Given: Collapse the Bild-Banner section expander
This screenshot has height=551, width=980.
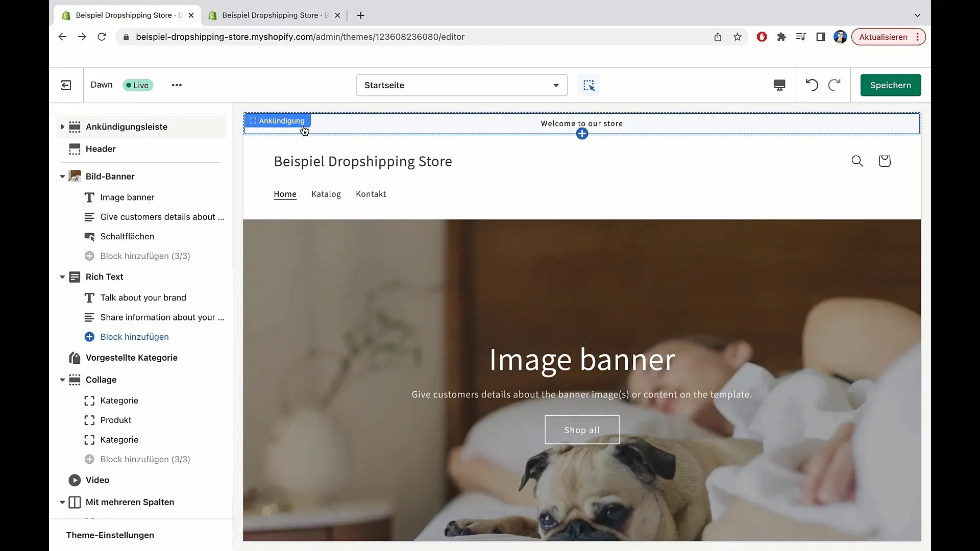Looking at the screenshot, I should (x=62, y=176).
